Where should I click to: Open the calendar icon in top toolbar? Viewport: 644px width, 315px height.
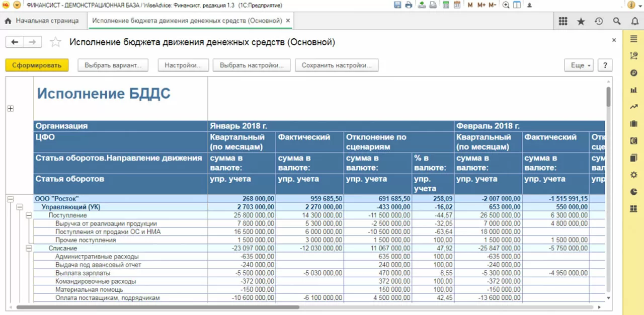(457, 5)
